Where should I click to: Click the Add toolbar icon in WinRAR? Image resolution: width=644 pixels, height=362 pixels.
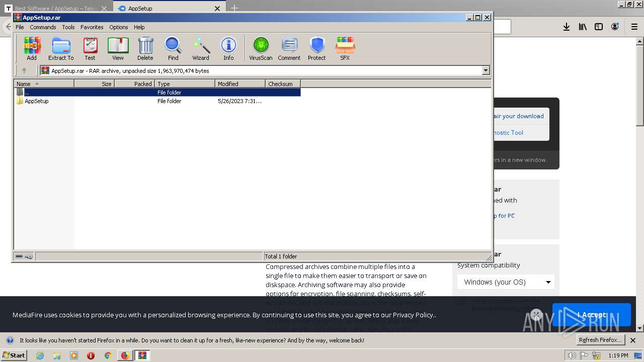point(32,49)
